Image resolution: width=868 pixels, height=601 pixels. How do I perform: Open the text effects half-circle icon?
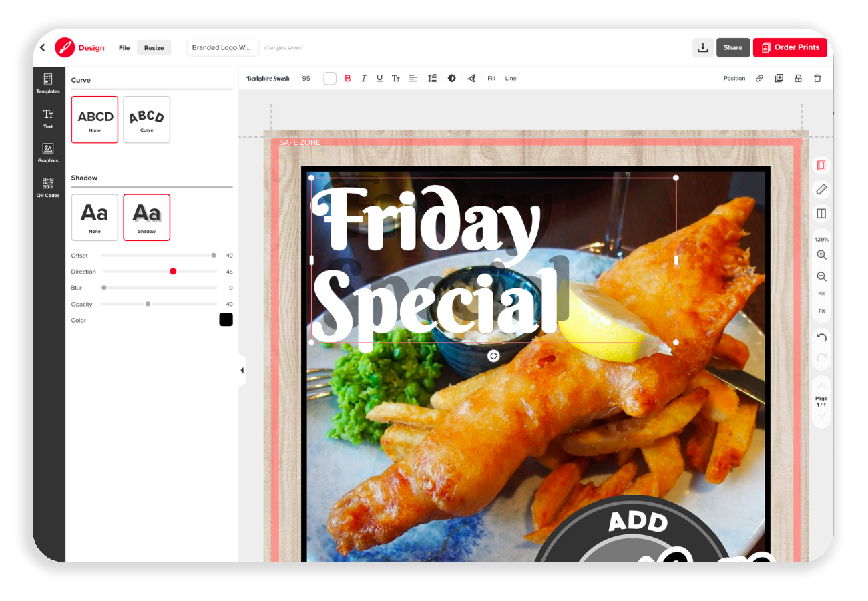(451, 78)
